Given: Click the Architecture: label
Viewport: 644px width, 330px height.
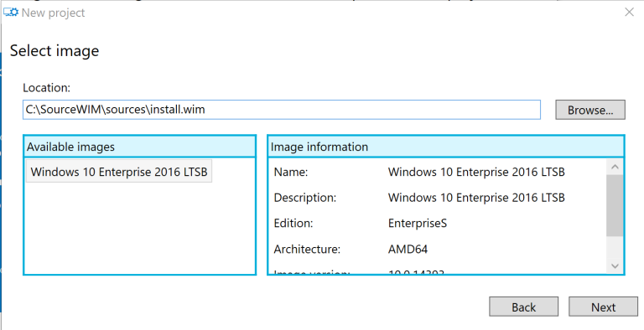Looking at the screenshot, I should 307,249.
